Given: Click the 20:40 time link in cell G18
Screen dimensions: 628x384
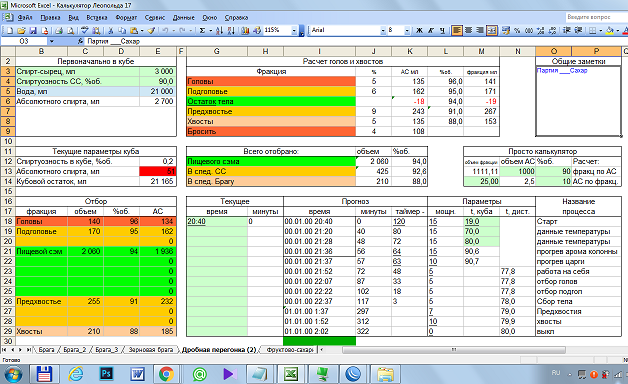Looking at the screenshot, I should pyautogui.click(x=196, y=221).
